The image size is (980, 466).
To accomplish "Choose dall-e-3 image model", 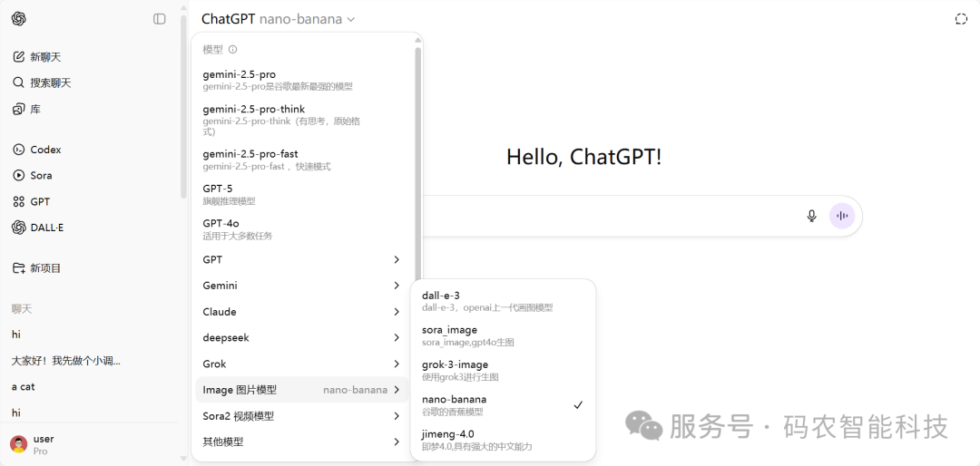I will 503,301.
